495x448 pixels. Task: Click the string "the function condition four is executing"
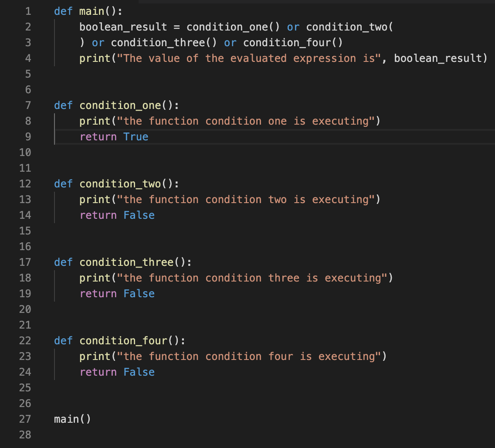point(249,356)
